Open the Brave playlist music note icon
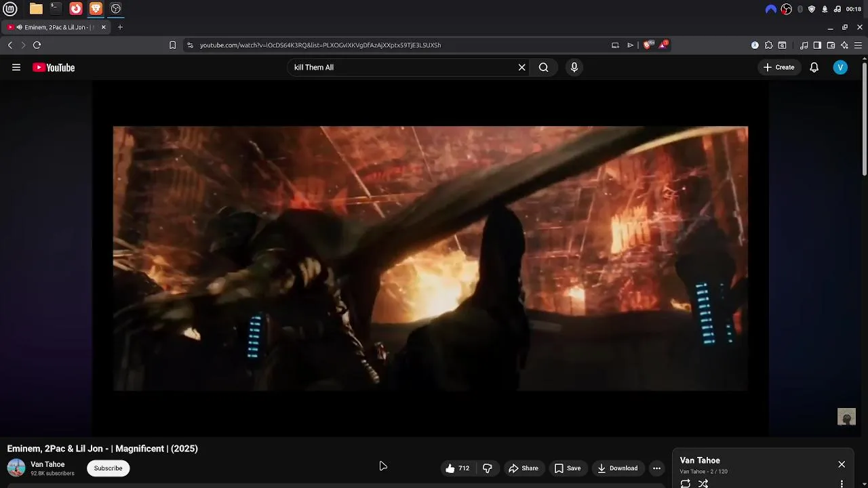The height and width of the screenshot is (488, 868). [804, 45]
